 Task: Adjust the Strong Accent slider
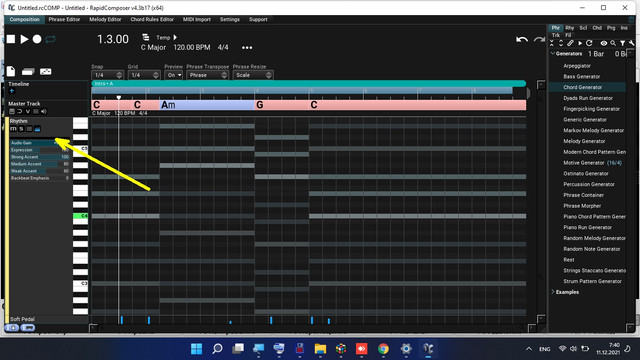pos(40,157)
